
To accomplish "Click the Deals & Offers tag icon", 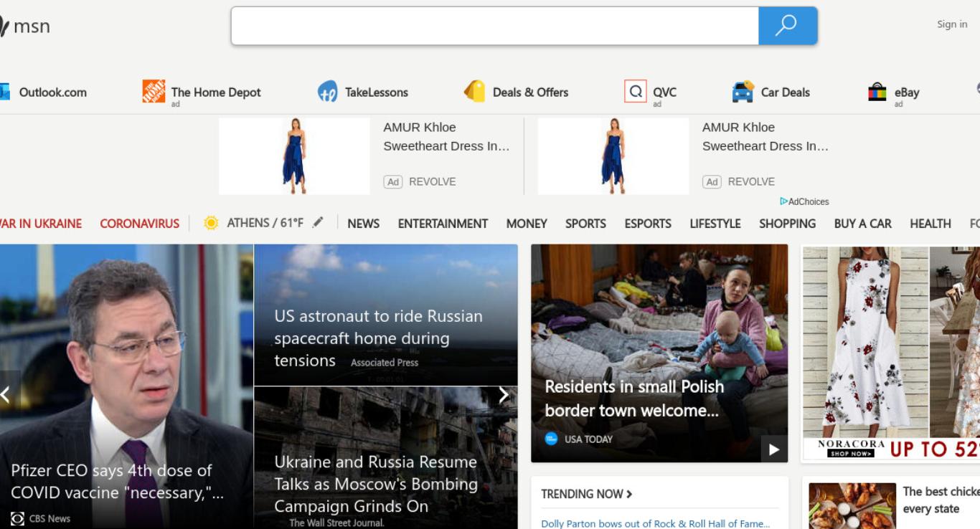I will tap(474, 91).
